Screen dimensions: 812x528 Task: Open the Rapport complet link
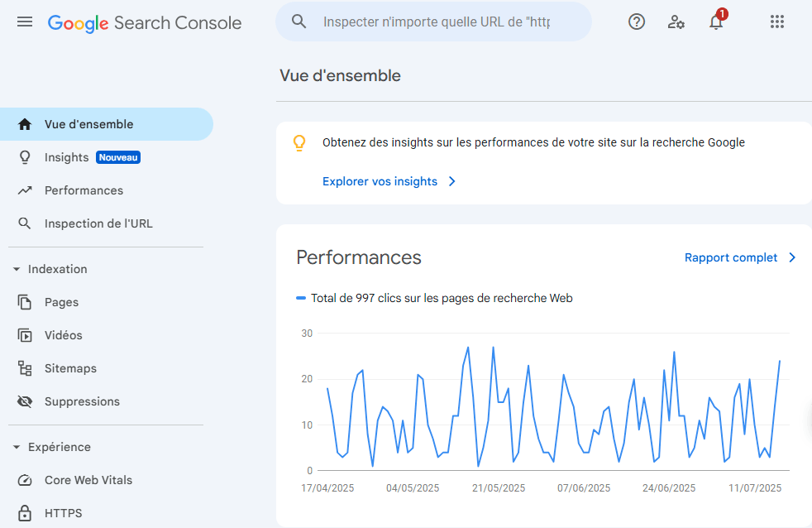[x=731, y=257]
